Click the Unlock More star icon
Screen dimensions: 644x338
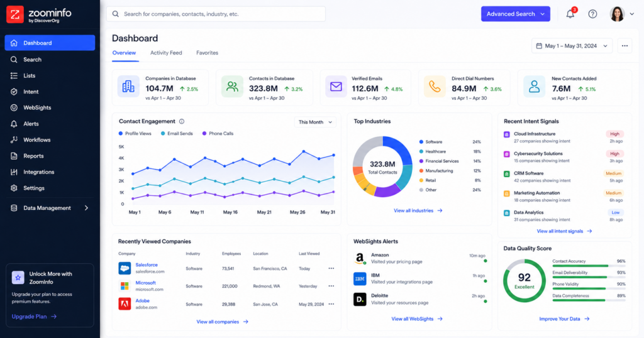pyautogui.click(x=18, y=277)
